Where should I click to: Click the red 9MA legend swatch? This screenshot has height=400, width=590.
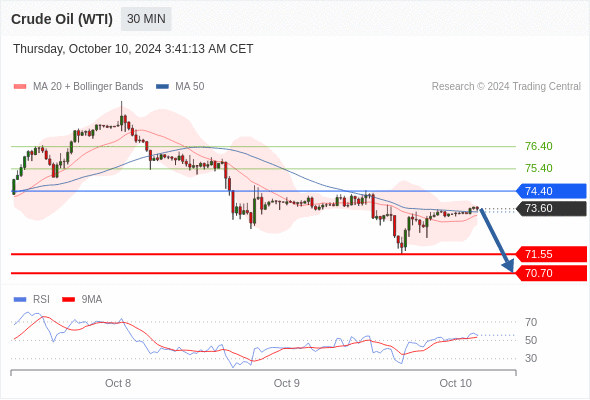click(x=68, y=300)
